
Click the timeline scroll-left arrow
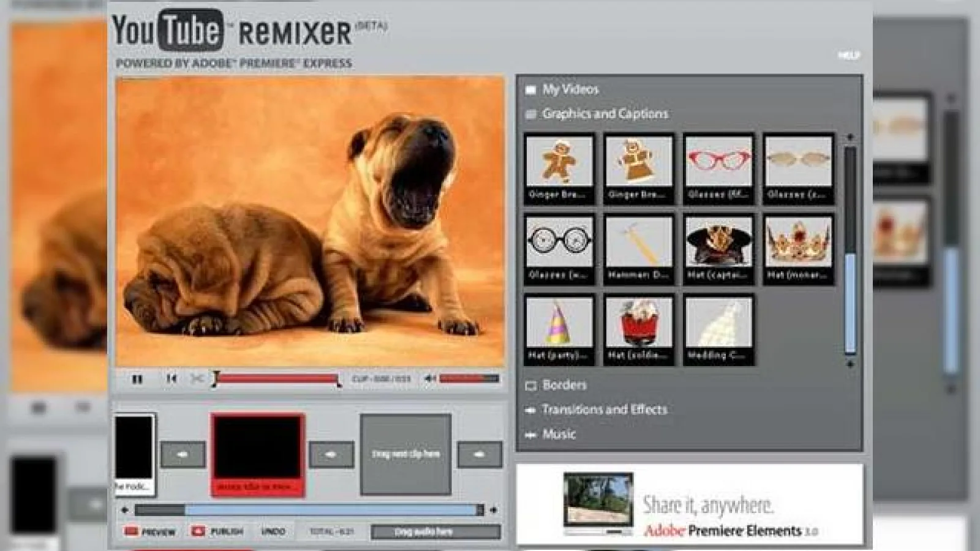[125, 509]
